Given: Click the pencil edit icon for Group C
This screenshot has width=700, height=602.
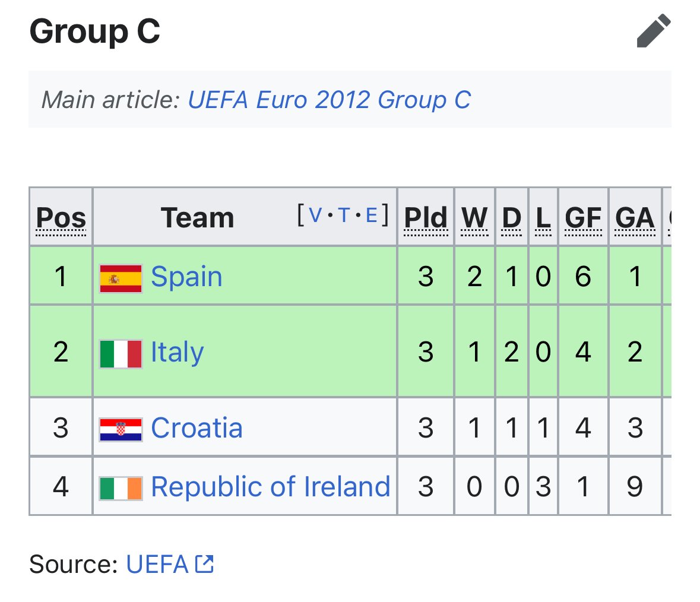Looking at the screenshot, I should click(x=653, y=31).
